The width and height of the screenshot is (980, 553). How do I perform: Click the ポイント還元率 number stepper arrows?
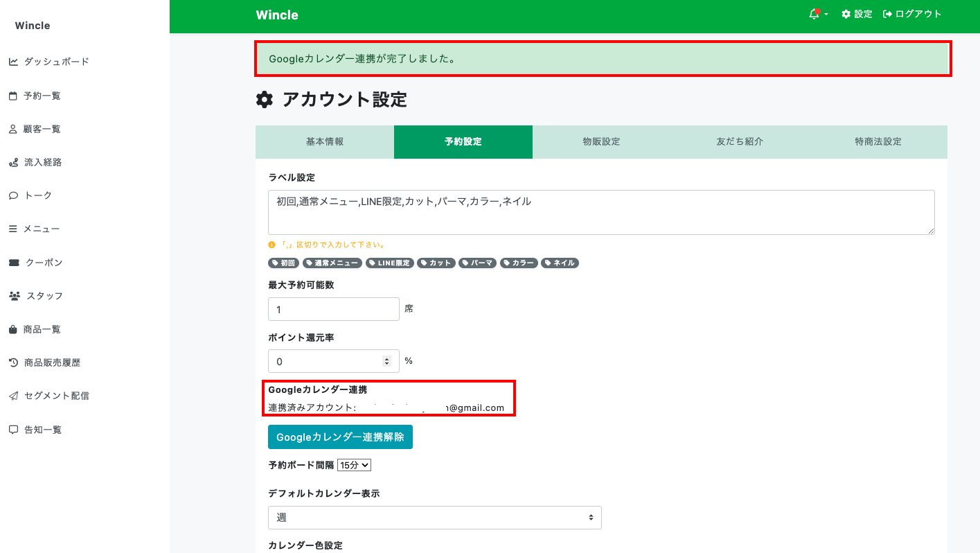click(386, 361)
